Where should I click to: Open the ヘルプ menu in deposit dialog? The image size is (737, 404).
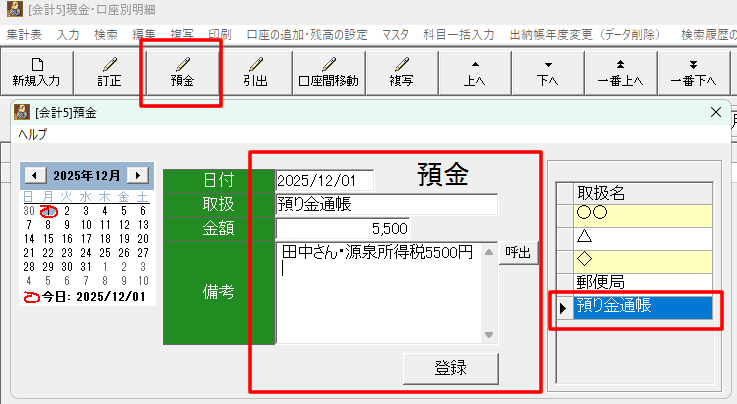click(x=34, y=134)
